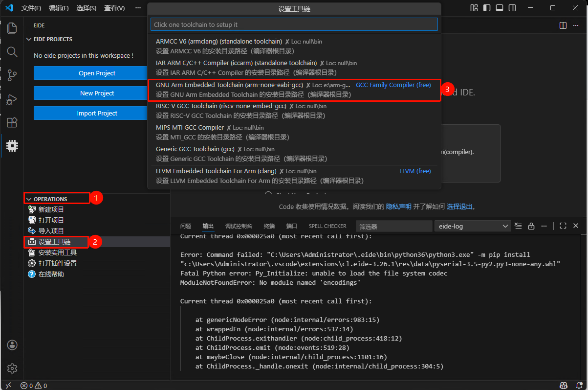Viewport: 588px width, 390px height.
Task: Open the EIDE chip icon in activity bar
Action: [x=12, y=145]
